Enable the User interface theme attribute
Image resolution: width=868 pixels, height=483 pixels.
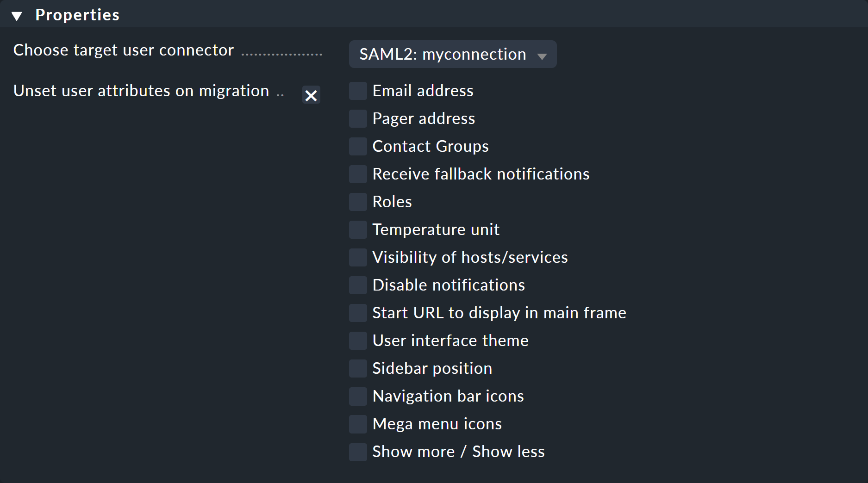pos(357,341)
